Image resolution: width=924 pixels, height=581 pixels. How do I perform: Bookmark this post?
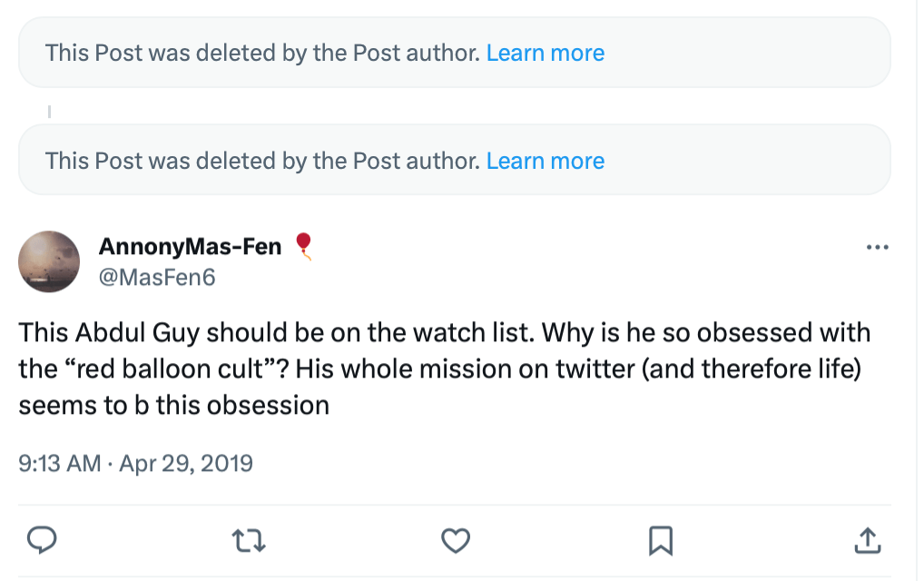pyautogui.click(x=661, y=541)
